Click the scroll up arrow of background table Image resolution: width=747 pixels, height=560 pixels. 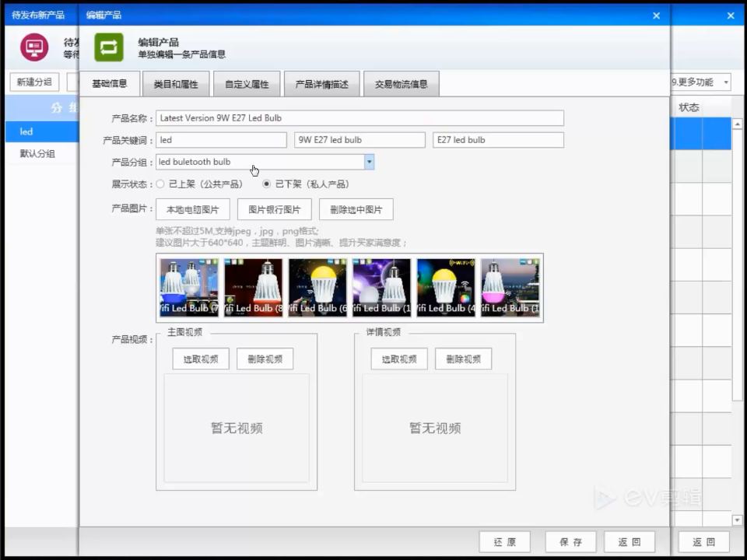pyautogui.click(x=737, y=124)
